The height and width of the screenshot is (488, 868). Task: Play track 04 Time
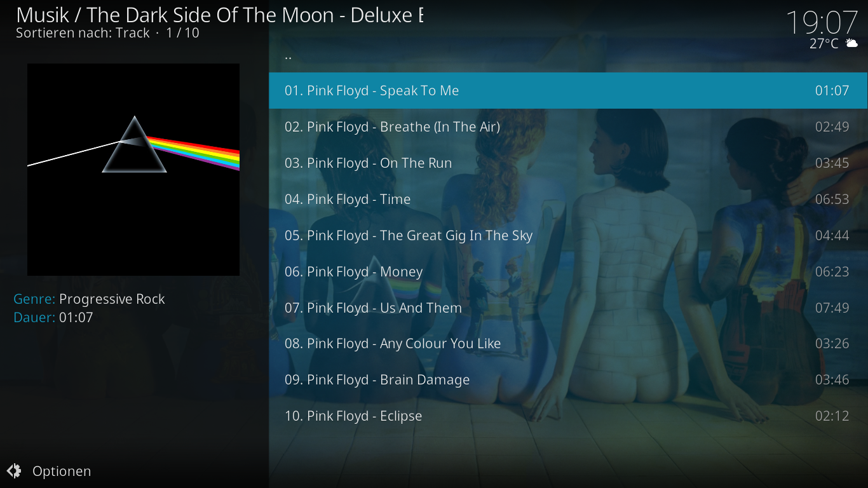click(568, 199)
